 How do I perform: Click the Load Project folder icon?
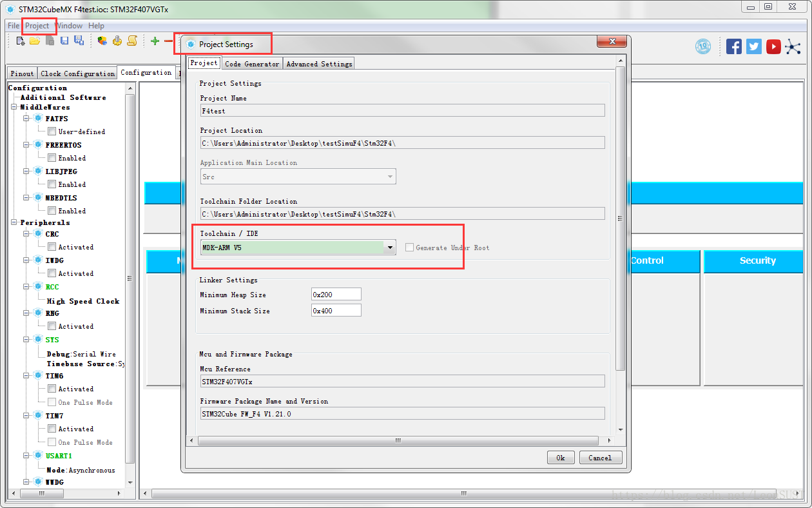(x=35, y=41)
